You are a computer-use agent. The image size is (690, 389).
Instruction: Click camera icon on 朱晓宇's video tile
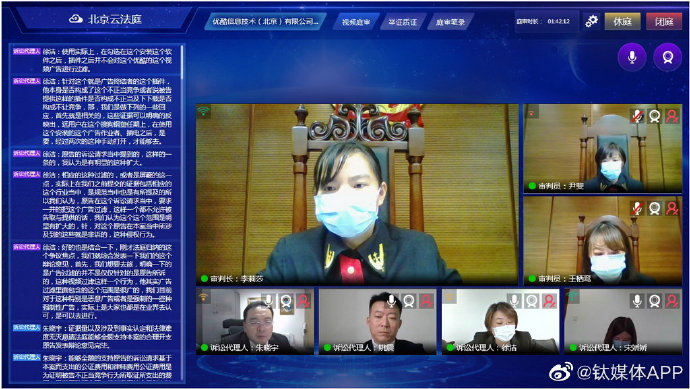click(286, 301)
